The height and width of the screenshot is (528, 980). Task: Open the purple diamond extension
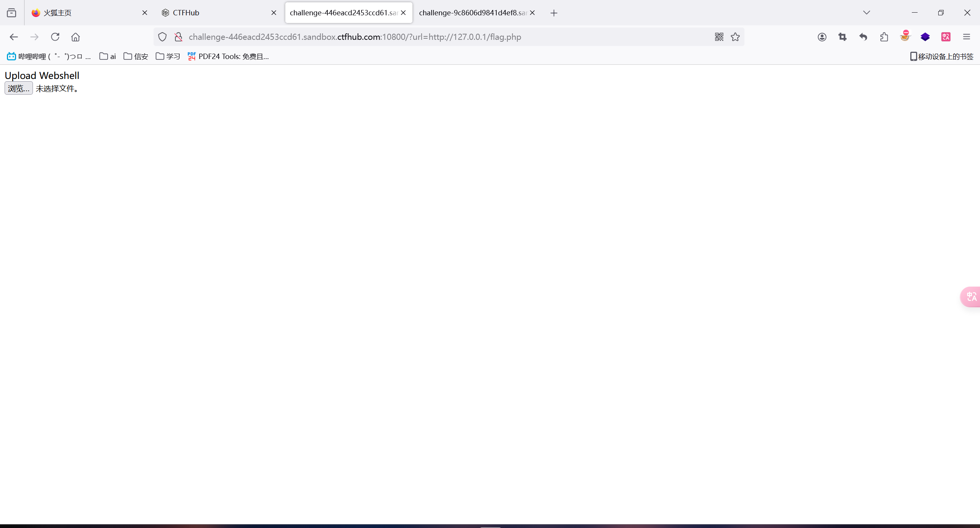tap(925, 37)
